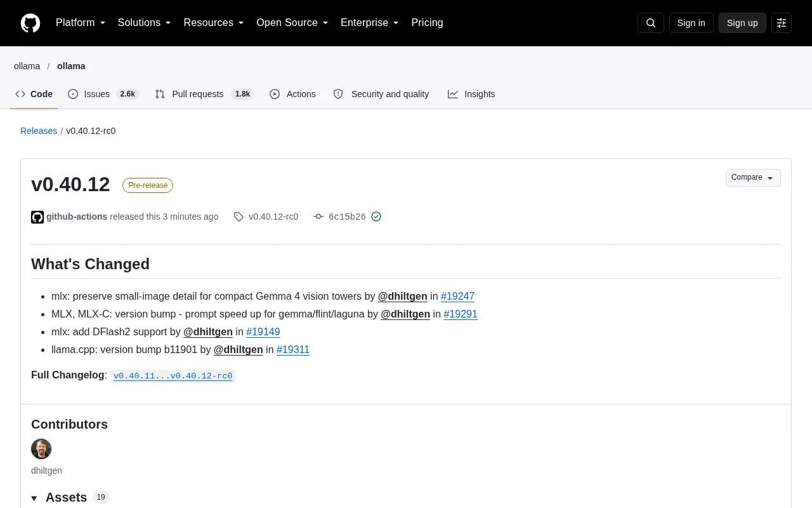This screenshot has height=508, width=812.
Task: Click the Sign up button
Action: click(x=742, y=23)
